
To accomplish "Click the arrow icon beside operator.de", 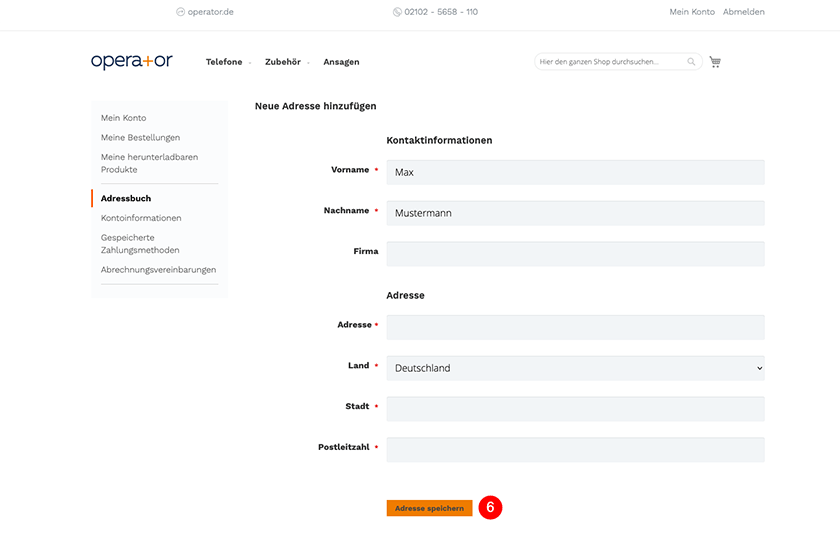I will tap(181, 12).
